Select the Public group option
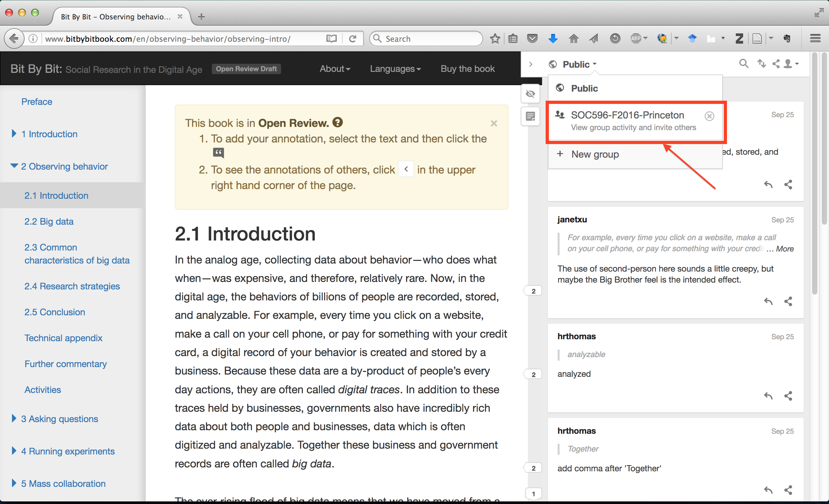 584,88
